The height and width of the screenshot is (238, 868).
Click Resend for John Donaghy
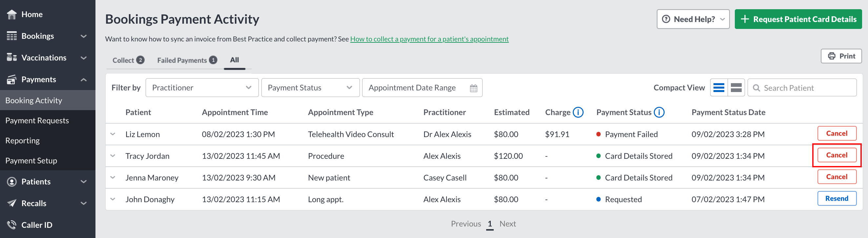point(837,199)
